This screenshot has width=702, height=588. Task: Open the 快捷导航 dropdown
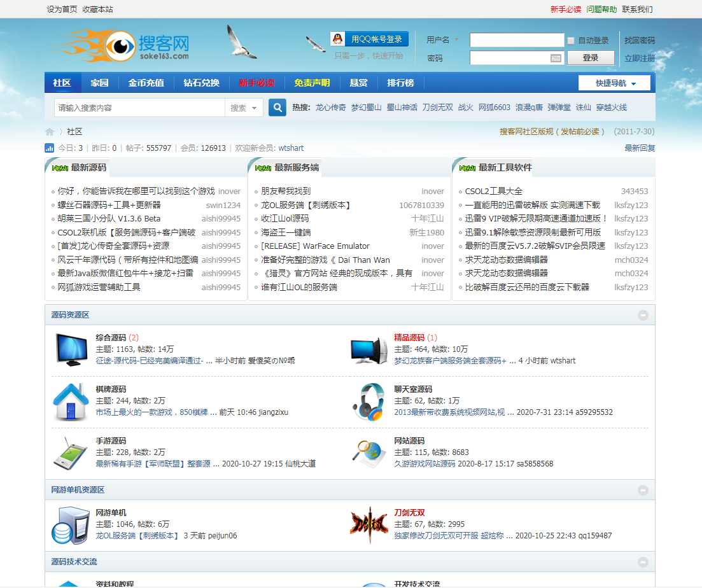[x=615, y=83]
